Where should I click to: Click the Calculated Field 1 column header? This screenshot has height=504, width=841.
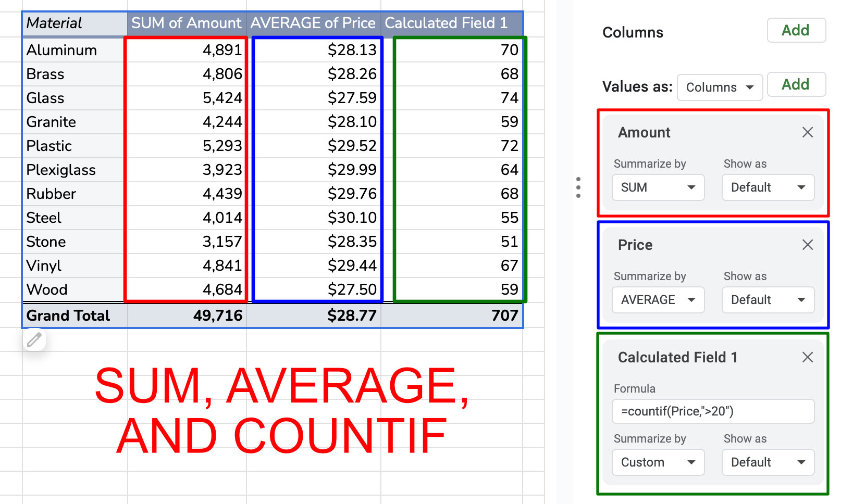point(449,23)
